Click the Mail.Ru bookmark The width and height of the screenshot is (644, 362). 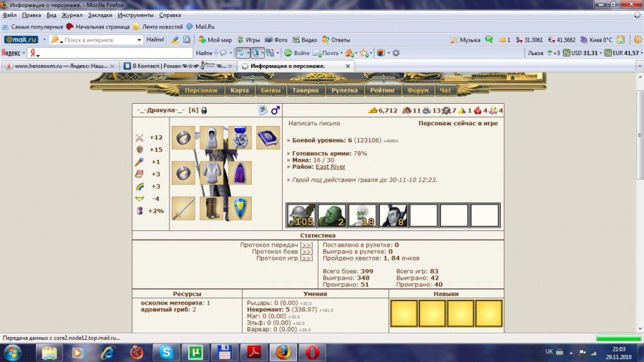coord(200,26)
